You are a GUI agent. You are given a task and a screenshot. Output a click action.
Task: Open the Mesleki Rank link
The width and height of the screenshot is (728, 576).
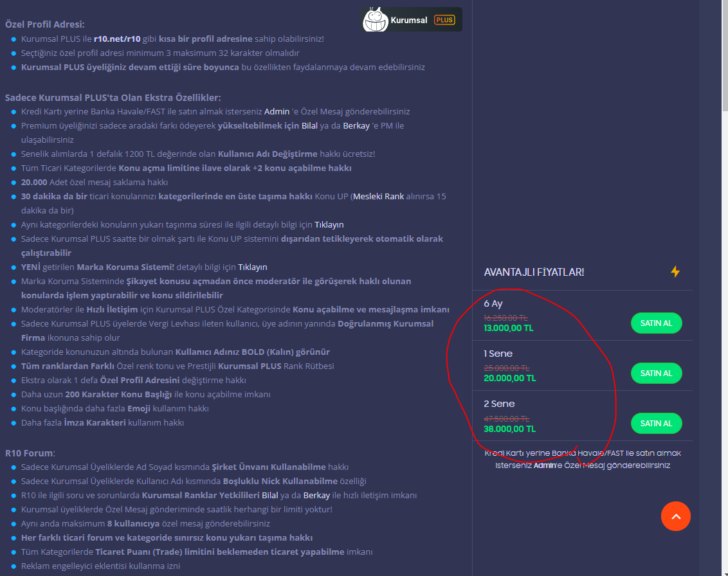(x=378, y=196)
